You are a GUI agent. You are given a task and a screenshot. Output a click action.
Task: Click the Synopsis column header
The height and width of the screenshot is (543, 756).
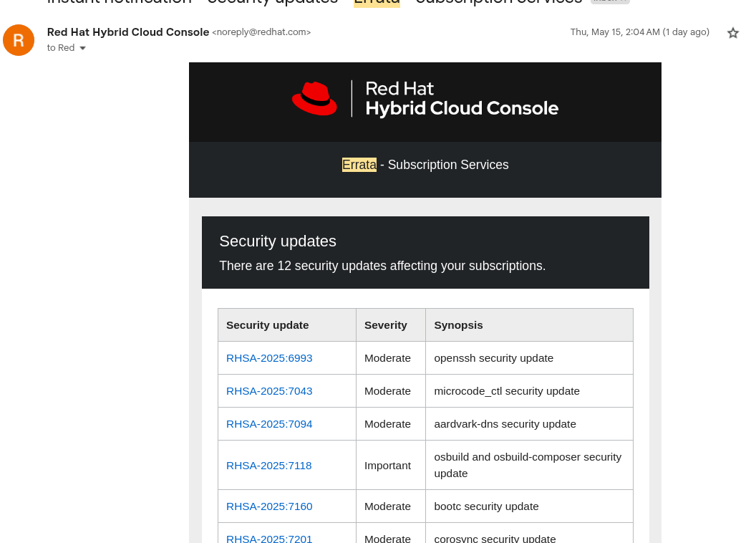click(x=458, y=325)
